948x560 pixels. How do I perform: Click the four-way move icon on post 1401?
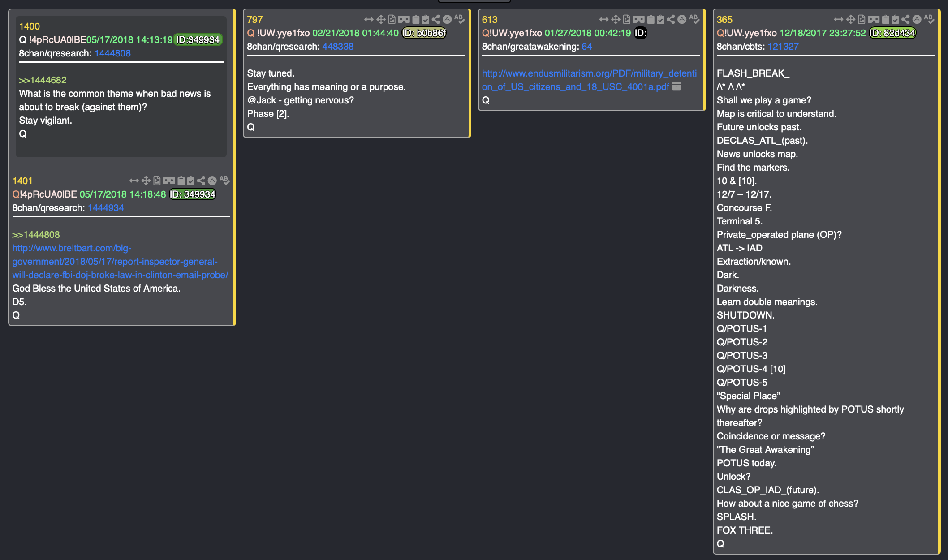pyautogui.click(x=146, y=181)
